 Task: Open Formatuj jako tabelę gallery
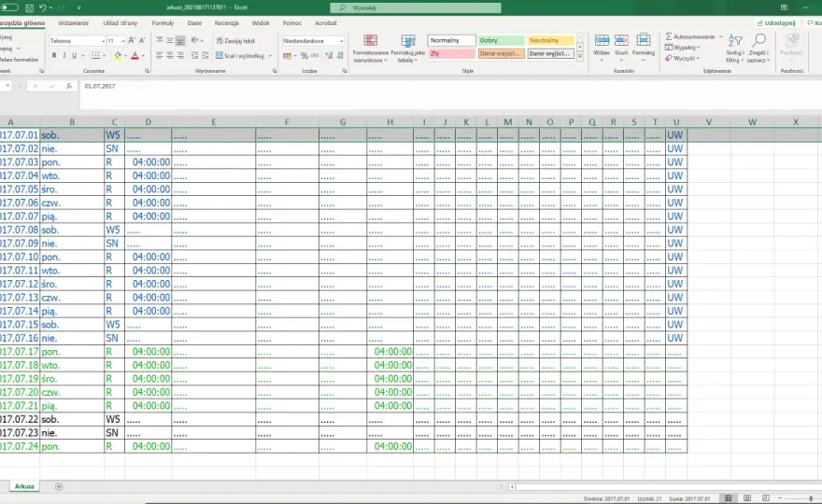[408, 49]
